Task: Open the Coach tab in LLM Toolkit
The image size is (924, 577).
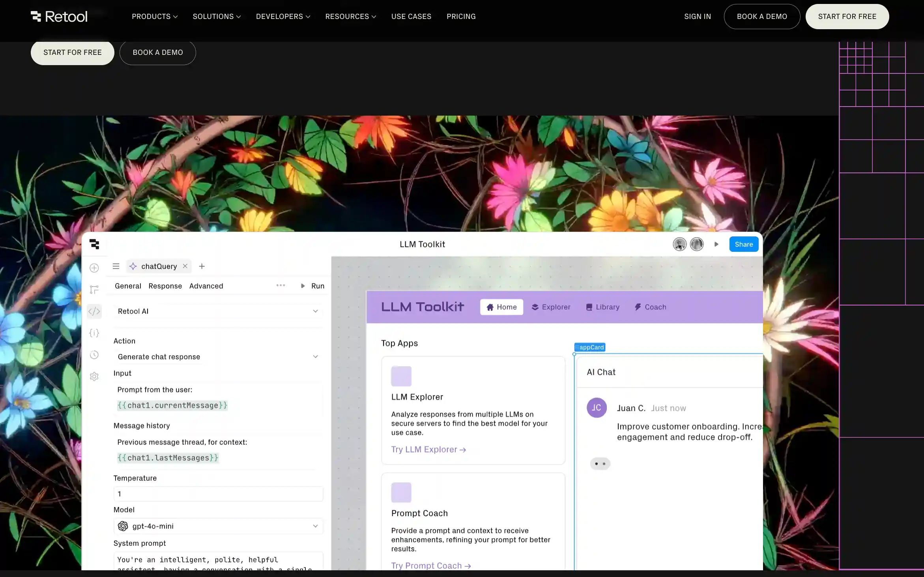Action: click(650, 307)
